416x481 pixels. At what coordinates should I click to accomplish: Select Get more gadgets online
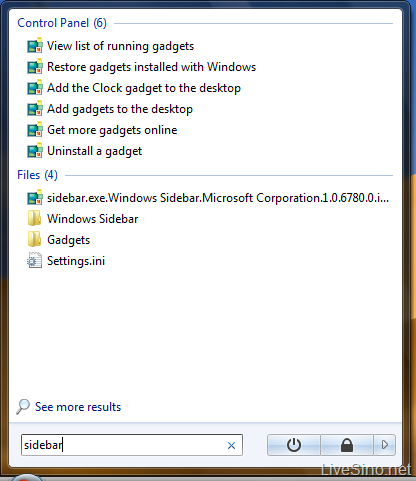[x=112, y=130]
